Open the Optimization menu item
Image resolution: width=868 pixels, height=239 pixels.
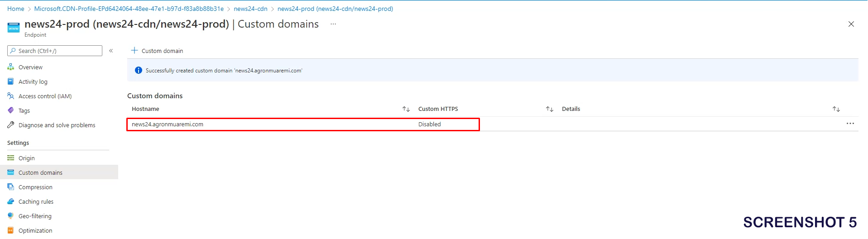tap(35, 230)
